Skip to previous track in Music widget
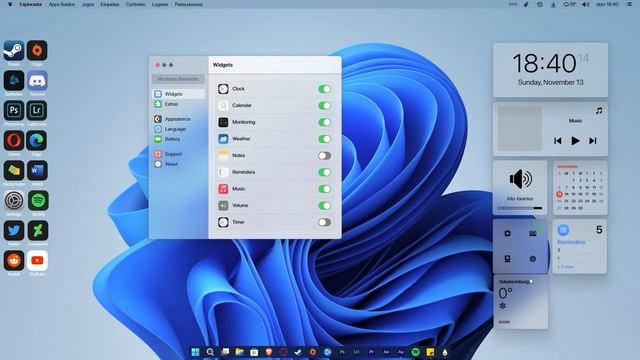The image size is (640, 360). tap(558, 141)
